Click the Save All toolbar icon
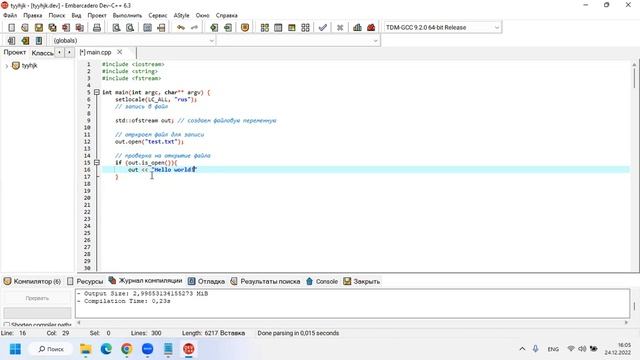 (x=52, y=27)
